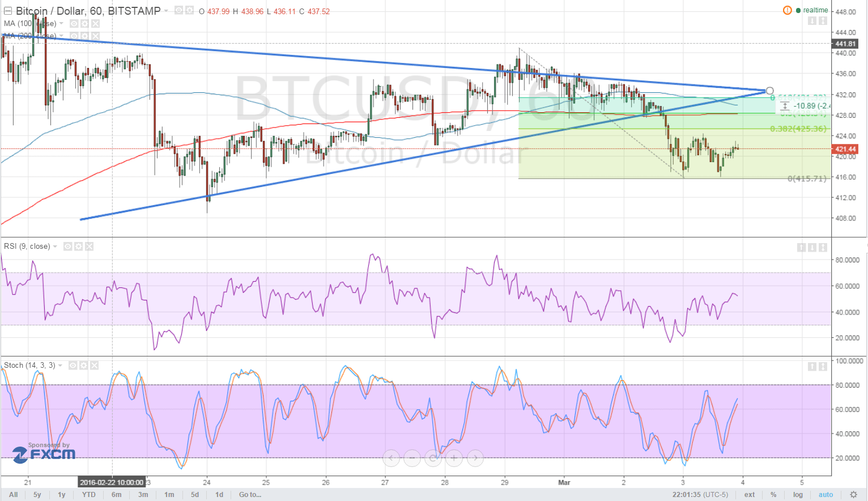Screen dimensions: 868x501
Task: Zoom in chart with plus button
Action: pos(454,458)
